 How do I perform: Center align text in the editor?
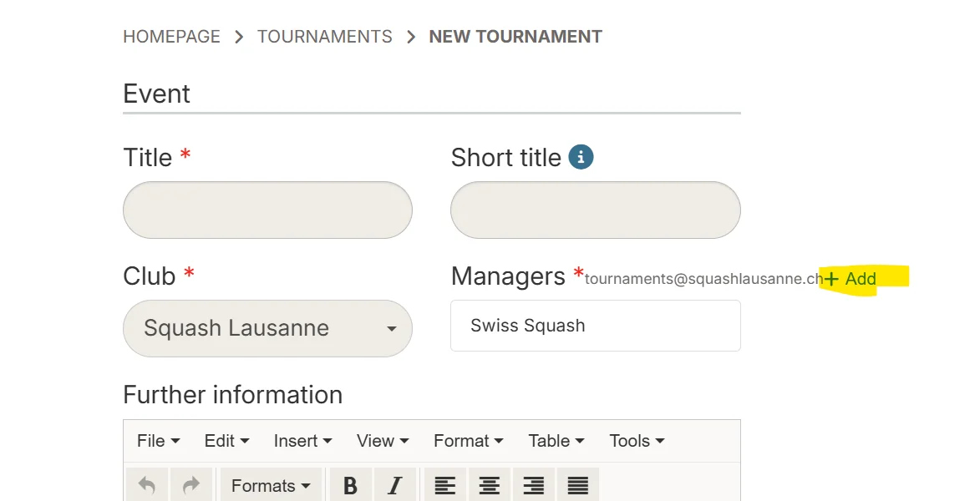click(x=490, y=485)
